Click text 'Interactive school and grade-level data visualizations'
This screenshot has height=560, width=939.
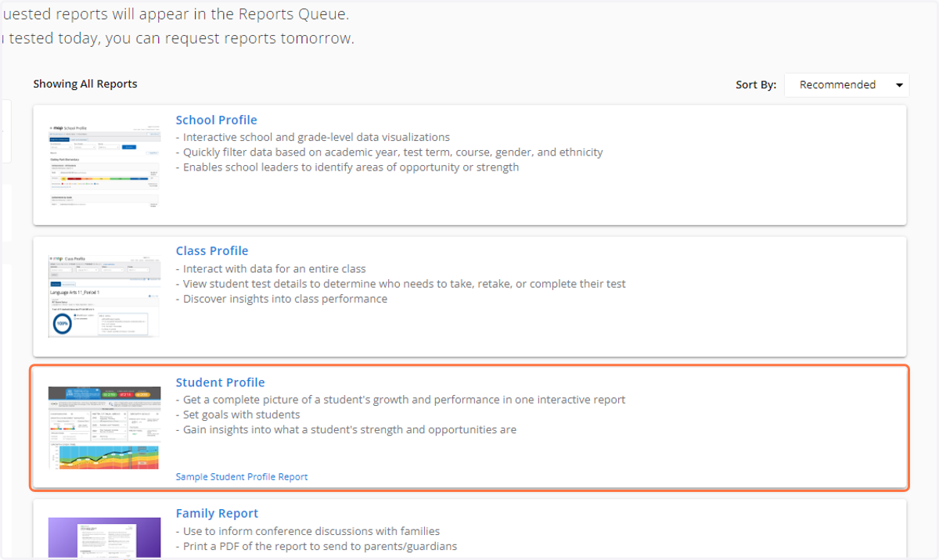pyautogui.click(x=317, y=137)
